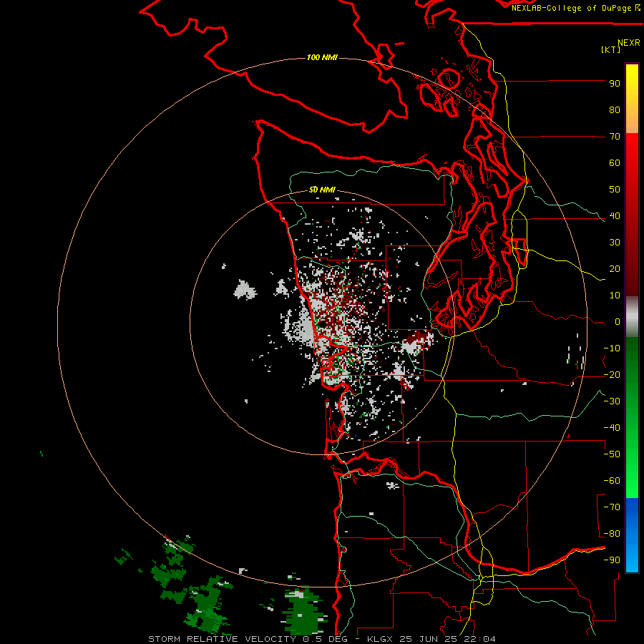Click the Storm Relative Velocity caption text

click(x=322, y=639)
